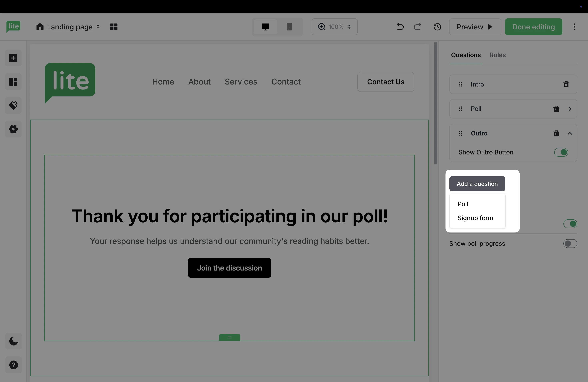Expand the Poll question chevron
The height and width of the screenshot is (382, 588).
point(570,109)
